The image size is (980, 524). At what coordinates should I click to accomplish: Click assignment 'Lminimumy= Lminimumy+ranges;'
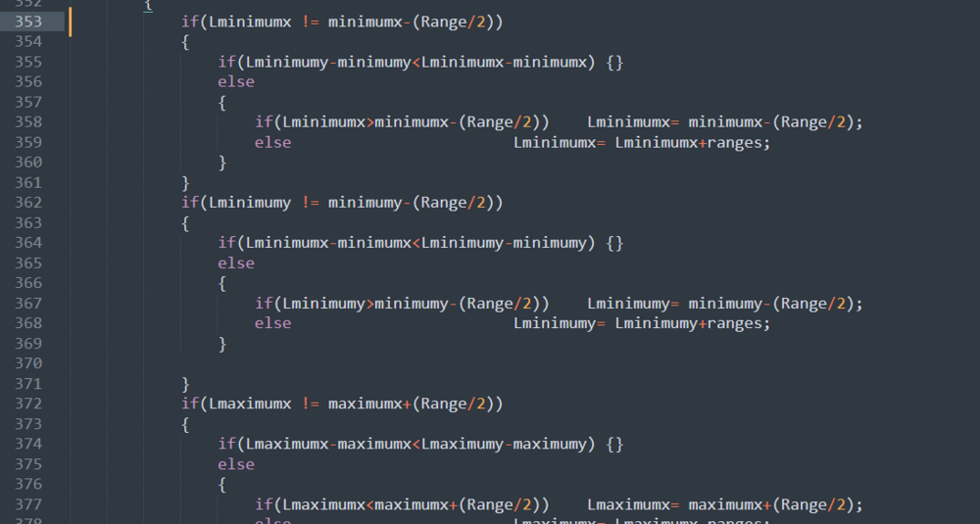click(x=642, y=323)
